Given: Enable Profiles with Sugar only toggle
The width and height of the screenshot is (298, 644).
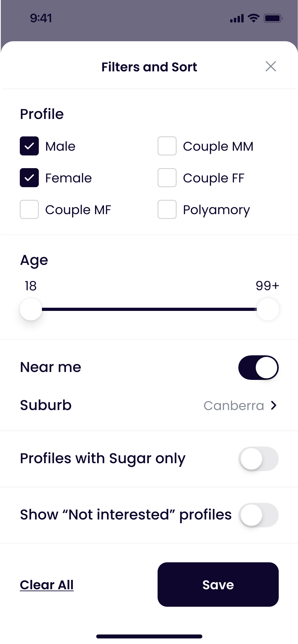Looking at the screenshot, I should pos(258,459).
